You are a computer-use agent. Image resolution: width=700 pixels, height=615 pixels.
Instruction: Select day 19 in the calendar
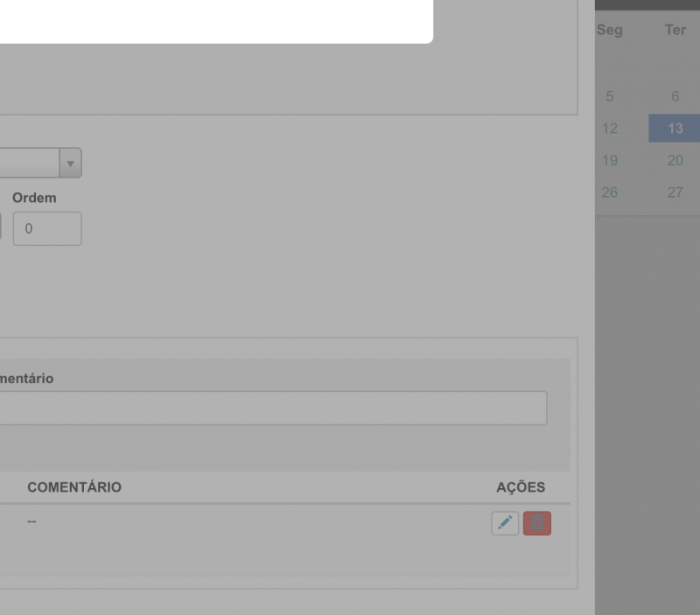coord(610,160)
